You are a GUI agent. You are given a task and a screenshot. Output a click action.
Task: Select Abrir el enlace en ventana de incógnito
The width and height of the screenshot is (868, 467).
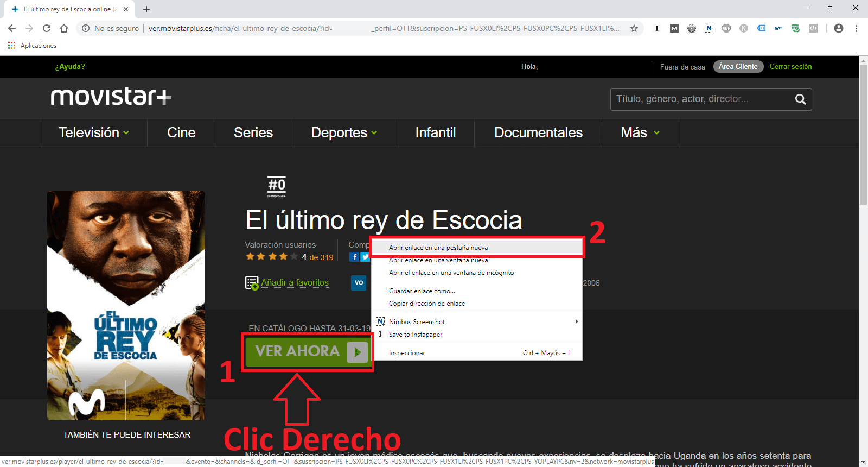point(477,273)
